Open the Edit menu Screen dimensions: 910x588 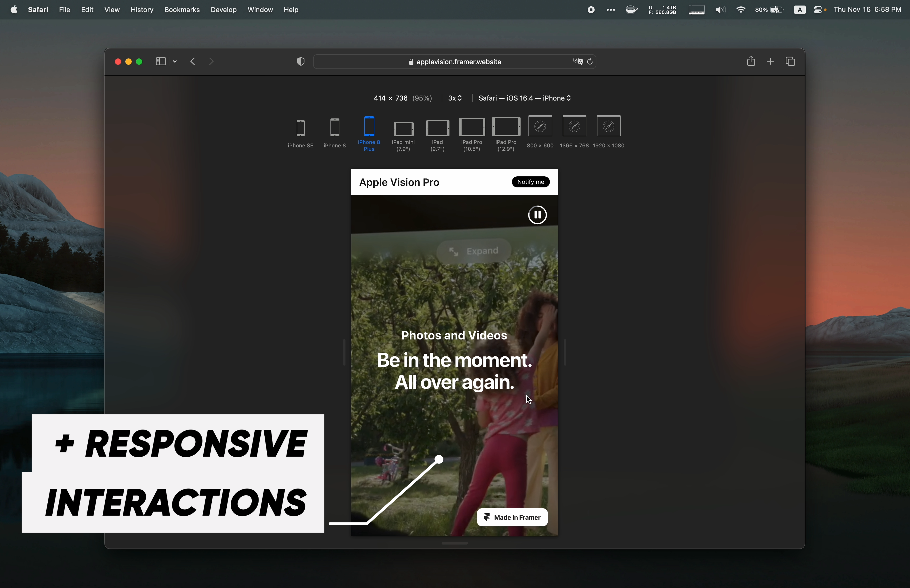point(87,9)
